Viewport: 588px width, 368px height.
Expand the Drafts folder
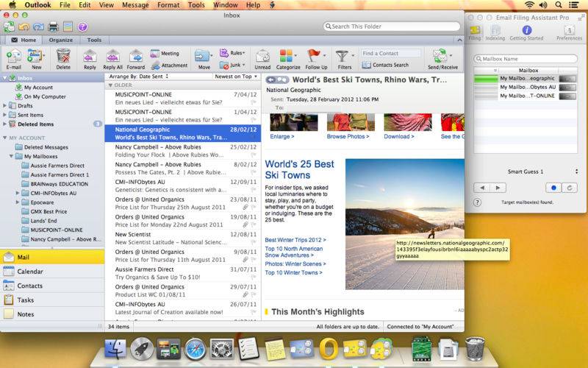tap(4, 106)
